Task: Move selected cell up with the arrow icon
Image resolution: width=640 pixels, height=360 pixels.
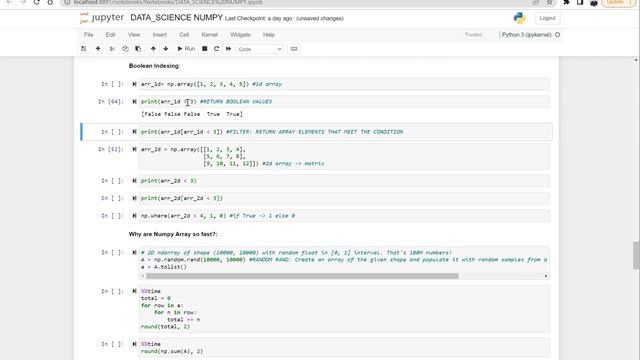Action: [153, 49]
